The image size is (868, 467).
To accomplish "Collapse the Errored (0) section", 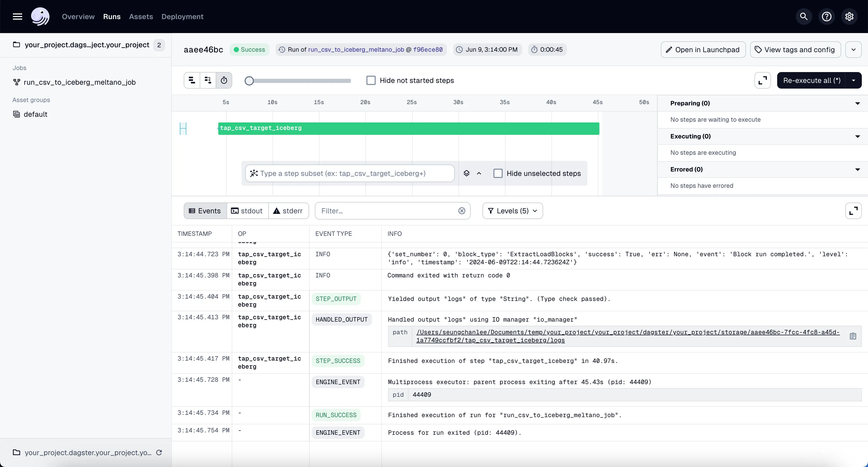I will (x=858, y=169).
